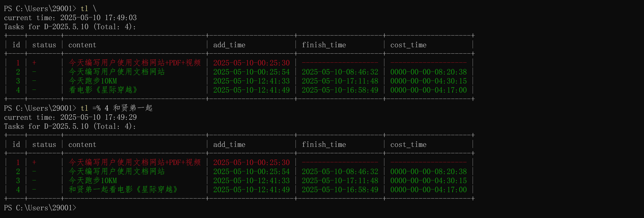Click the "tl \" command on the top line
The image size is (644, 218).
88,9
